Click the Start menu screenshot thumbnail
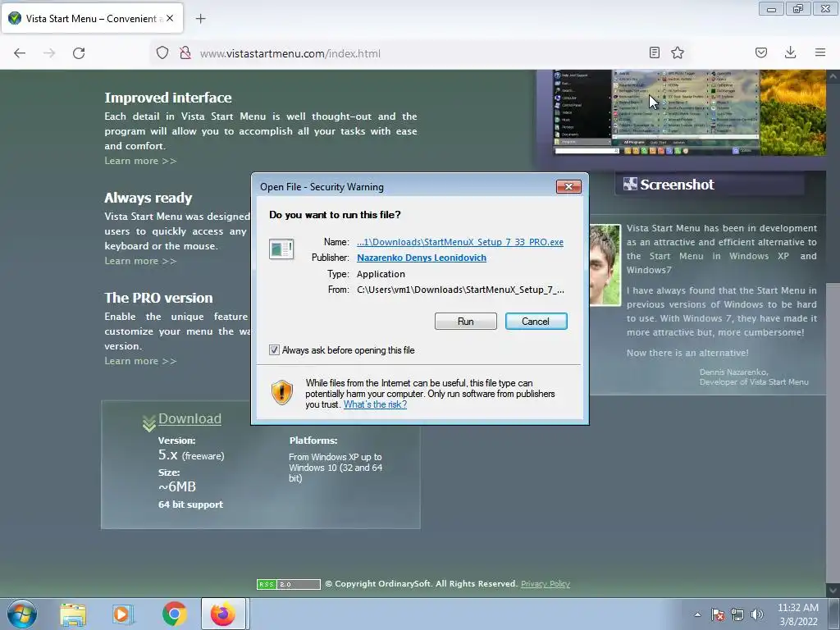 coord(689,112)
